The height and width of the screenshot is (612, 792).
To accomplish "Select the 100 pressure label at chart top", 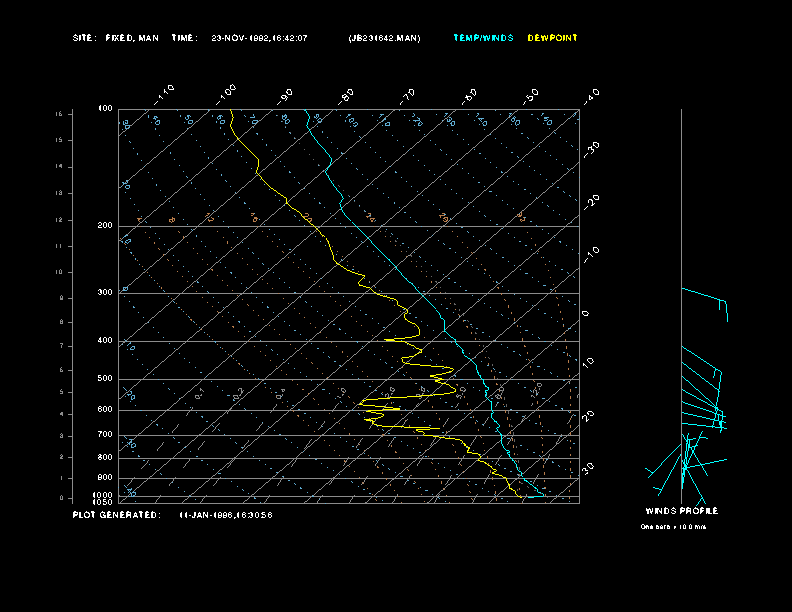I will pos(105,108).
